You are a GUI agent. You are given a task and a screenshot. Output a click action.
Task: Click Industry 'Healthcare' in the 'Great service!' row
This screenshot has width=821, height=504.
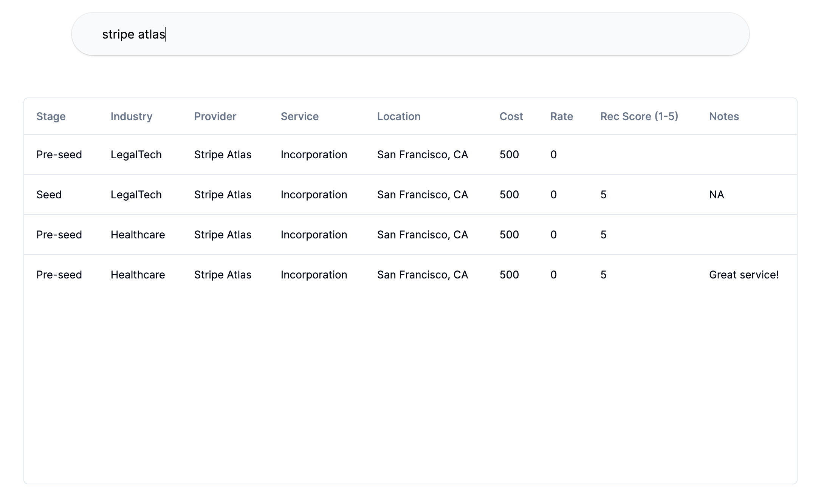(x=138, y=275)
